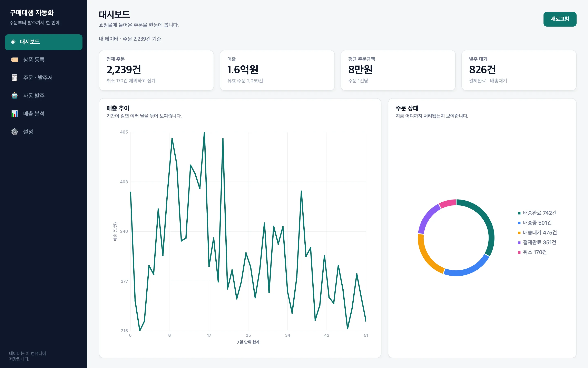Screen dimensions: 588x368
Task: Click y-axis tick label 403
Action: click(124, 182)
